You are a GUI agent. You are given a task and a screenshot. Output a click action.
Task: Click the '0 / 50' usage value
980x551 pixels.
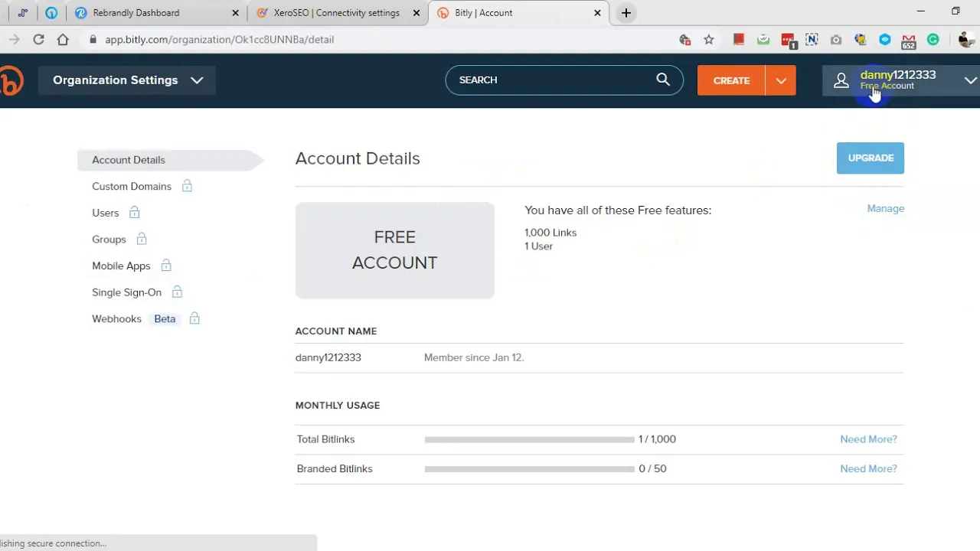tap(652, 468)
